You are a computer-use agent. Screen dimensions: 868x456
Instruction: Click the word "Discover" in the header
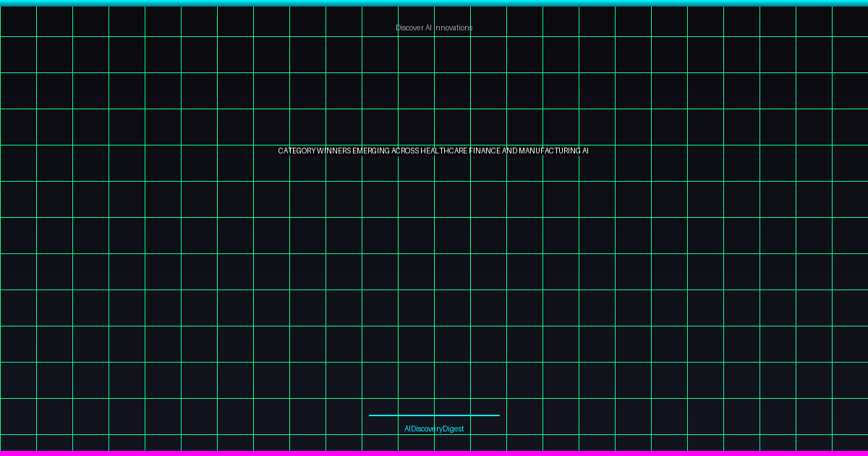[409, 28]
